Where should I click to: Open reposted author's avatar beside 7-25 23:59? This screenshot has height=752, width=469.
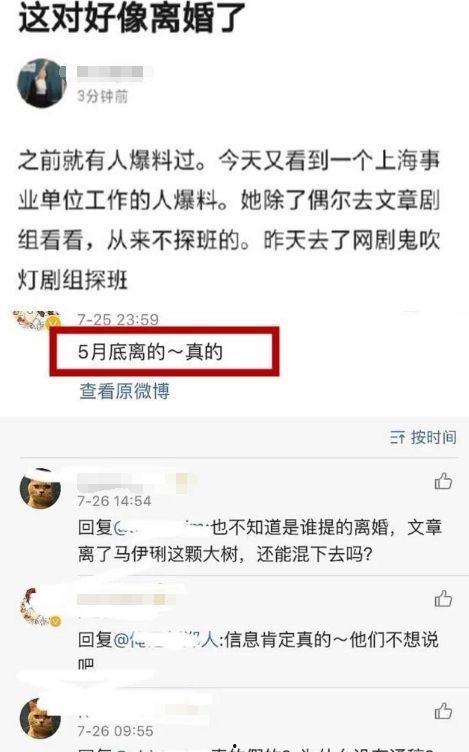(x=37, y=319)
